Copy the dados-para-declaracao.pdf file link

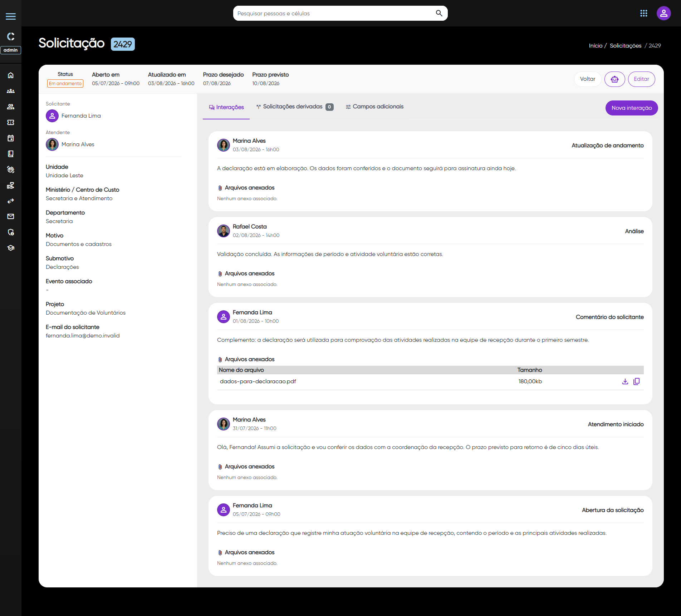pyautogui.click(x=636, y=381)
